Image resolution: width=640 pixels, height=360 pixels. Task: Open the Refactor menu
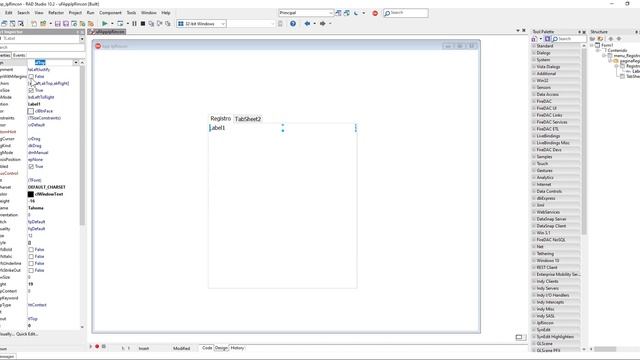click(x=56, y=13)
